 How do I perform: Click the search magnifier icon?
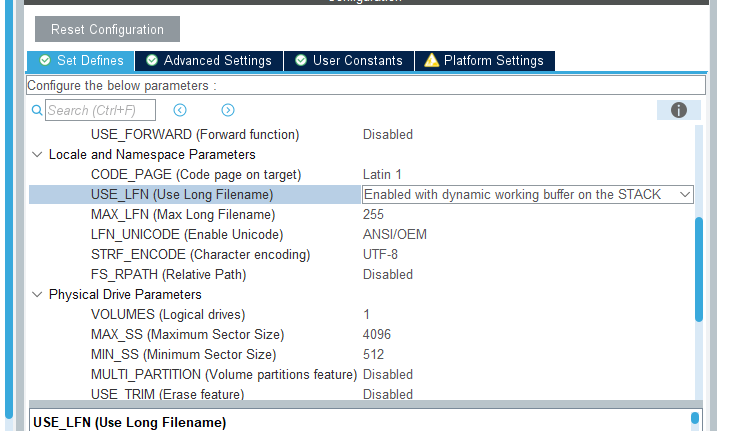pyautogui.click(x=37, y=110)
